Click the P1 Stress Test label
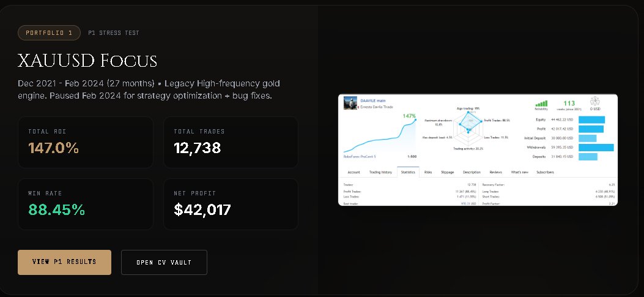The image size is (644, 297). click(x=114, y=33)
